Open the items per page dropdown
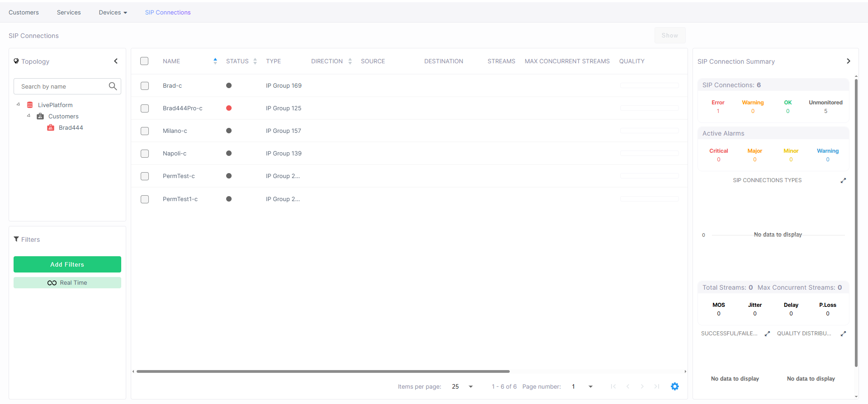 point(470,386)
